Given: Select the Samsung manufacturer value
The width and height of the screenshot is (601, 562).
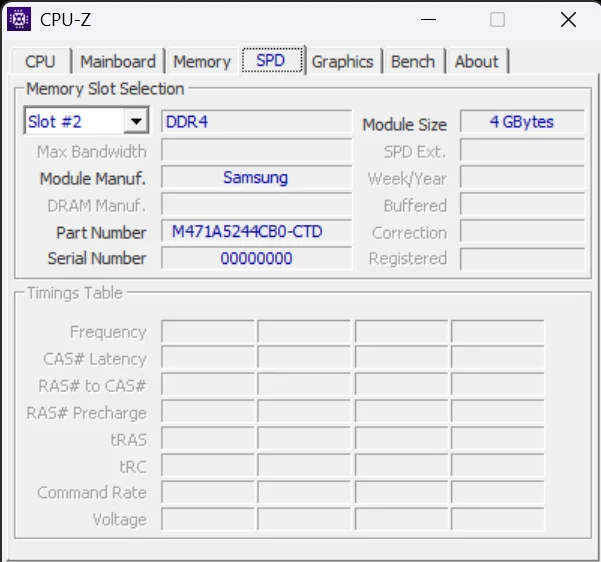Looking at the screenshot, I should click(256, 177).
